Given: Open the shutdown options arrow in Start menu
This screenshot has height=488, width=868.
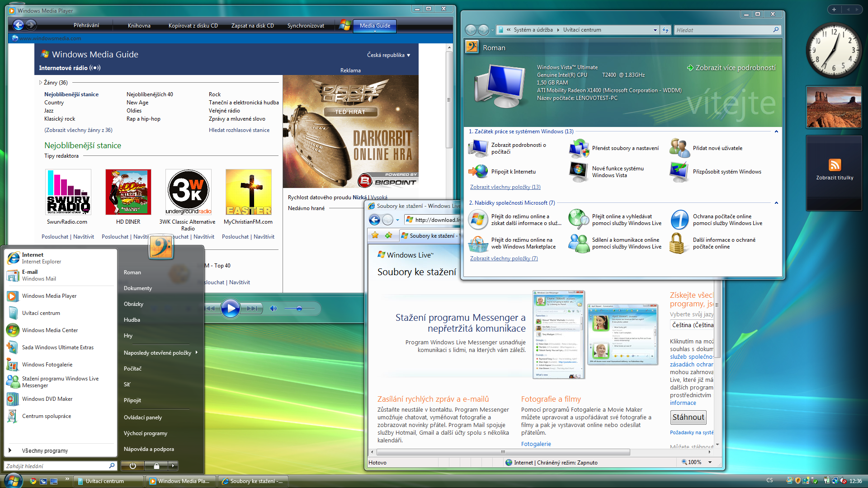Looking at the screenshot, I should [173, 466].
